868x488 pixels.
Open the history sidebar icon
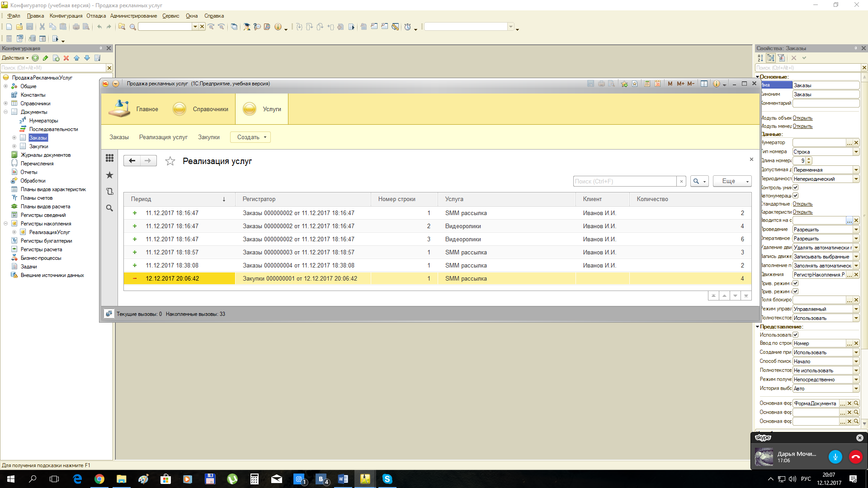109,192
